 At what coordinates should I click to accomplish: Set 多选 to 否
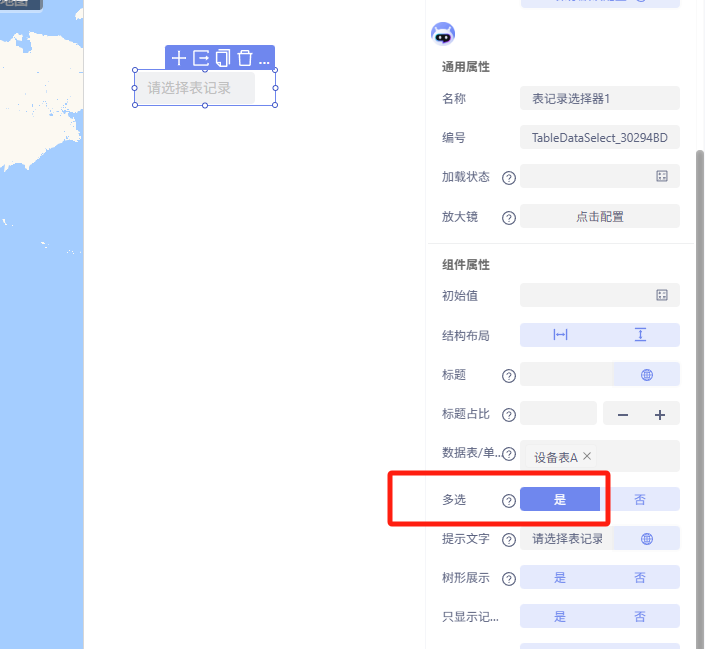(640, 499)
